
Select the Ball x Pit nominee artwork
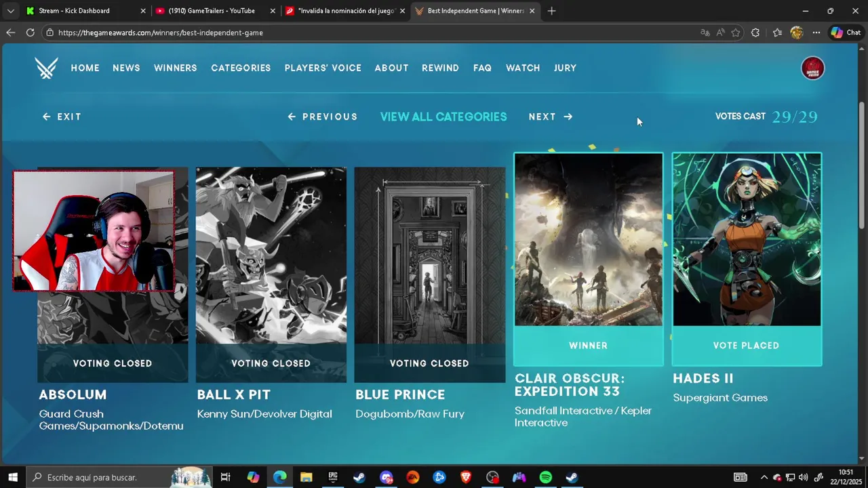point(271,256)
